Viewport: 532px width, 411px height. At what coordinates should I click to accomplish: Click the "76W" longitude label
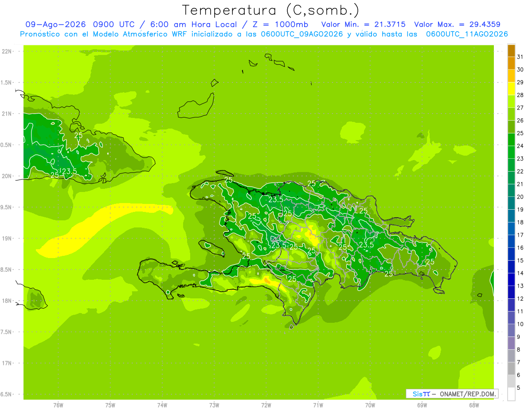[x=58, y=405]
